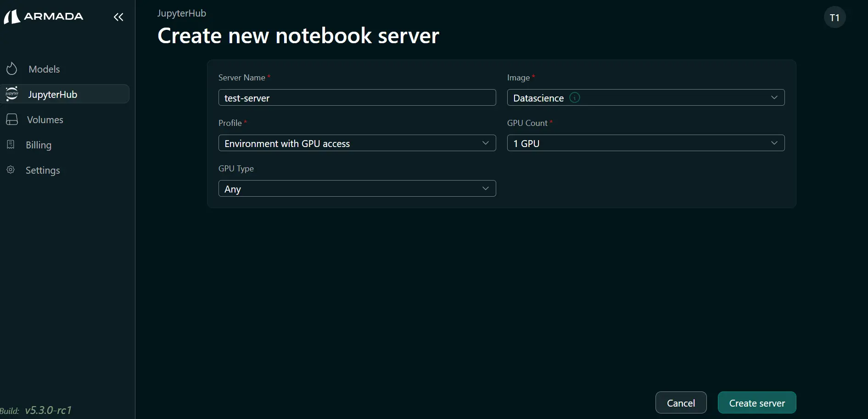
Task: Click the Models flame icon
Action: [x=11, y=69]
